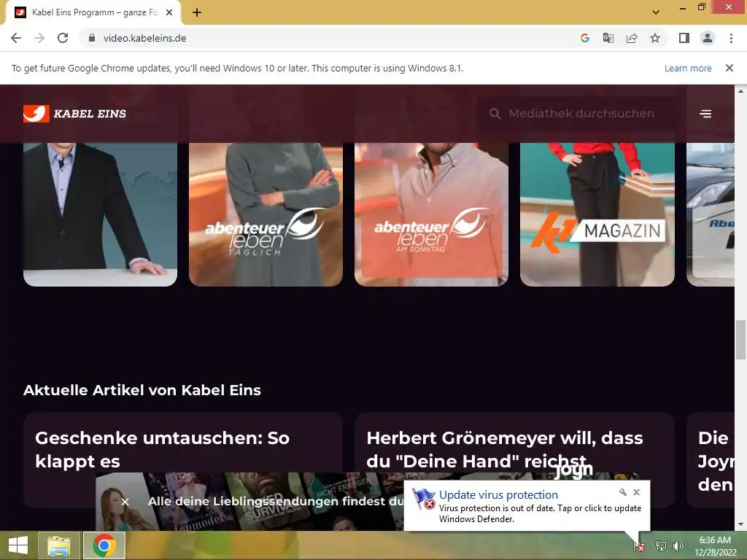
Task: Click the Mediathek durchsuchen search field
Action: pos(581,114)
